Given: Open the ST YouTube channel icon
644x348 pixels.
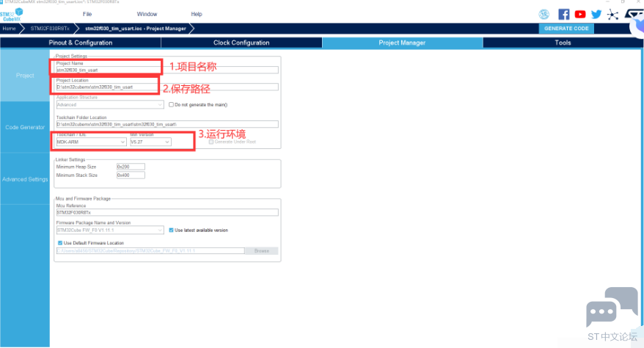Looking at the screenshot, I should 580,15.
